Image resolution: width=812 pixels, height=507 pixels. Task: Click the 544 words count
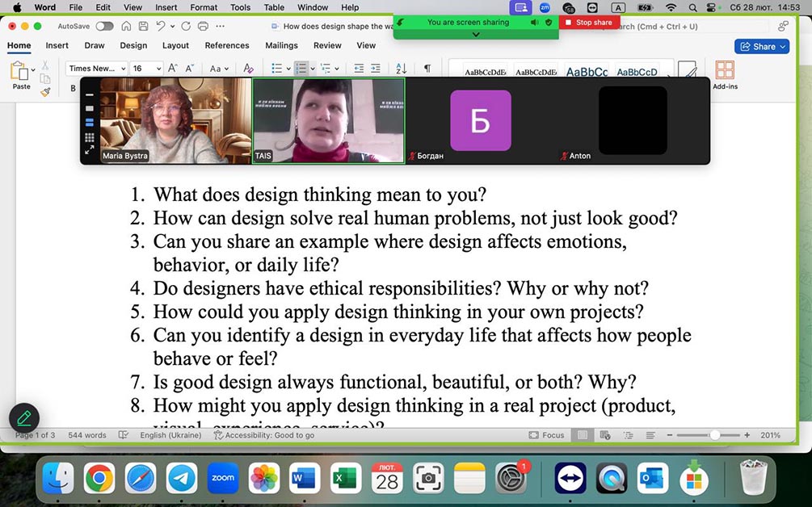pos(86,435)
